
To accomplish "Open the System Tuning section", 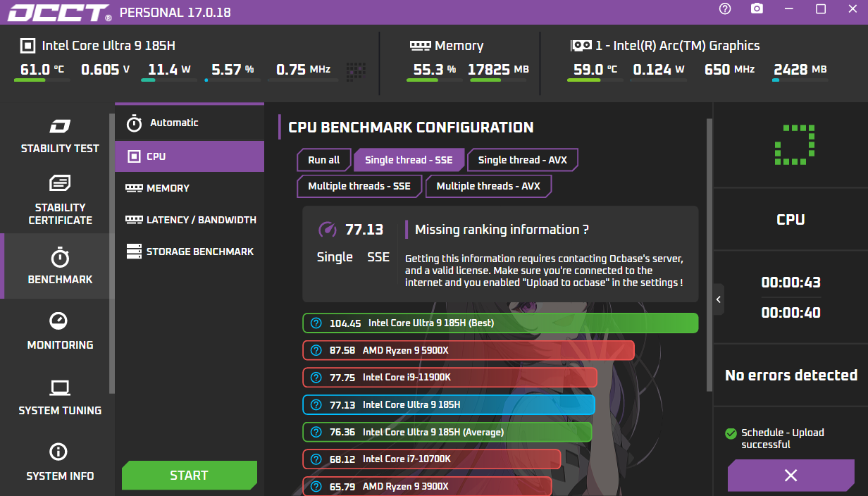I will click(60, 397).
